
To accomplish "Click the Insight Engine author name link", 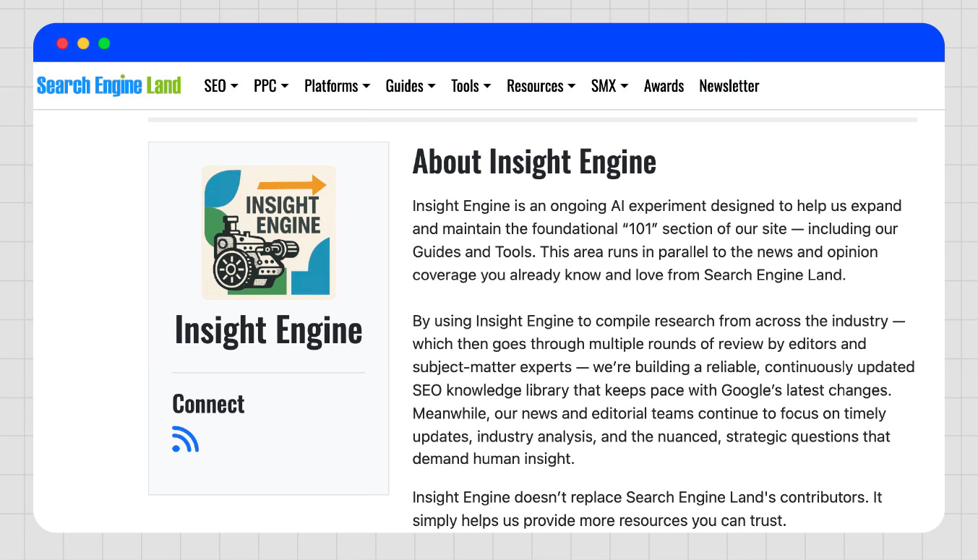I will (x=268, y=329).
